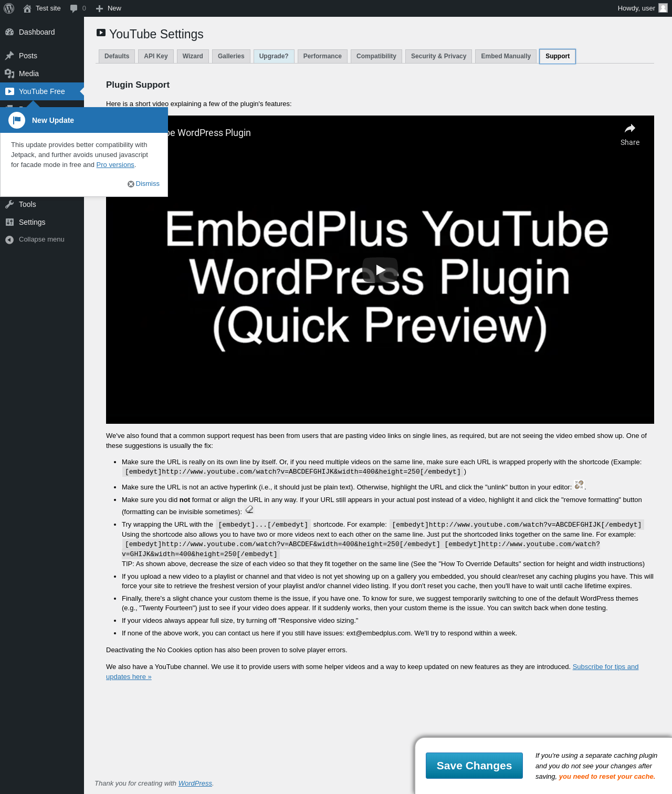The image size is (672, 794).
Task: Play the EmbedPlus preview video
Action: click(x=380, y=270)
